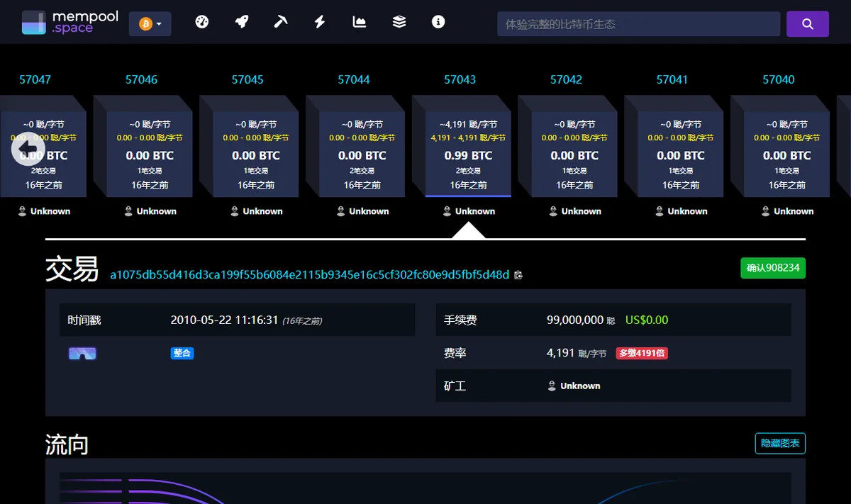Click the fee value 99,000,000
Viewport: 851px width, 504px height.
coord(575,320)
